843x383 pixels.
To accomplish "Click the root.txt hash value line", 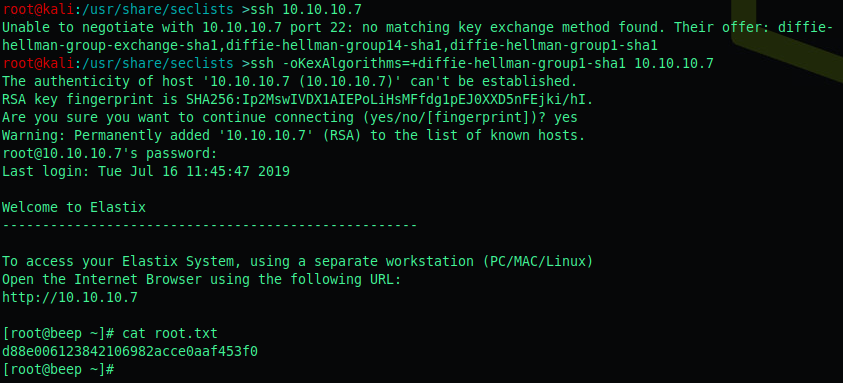I will 130,352.
